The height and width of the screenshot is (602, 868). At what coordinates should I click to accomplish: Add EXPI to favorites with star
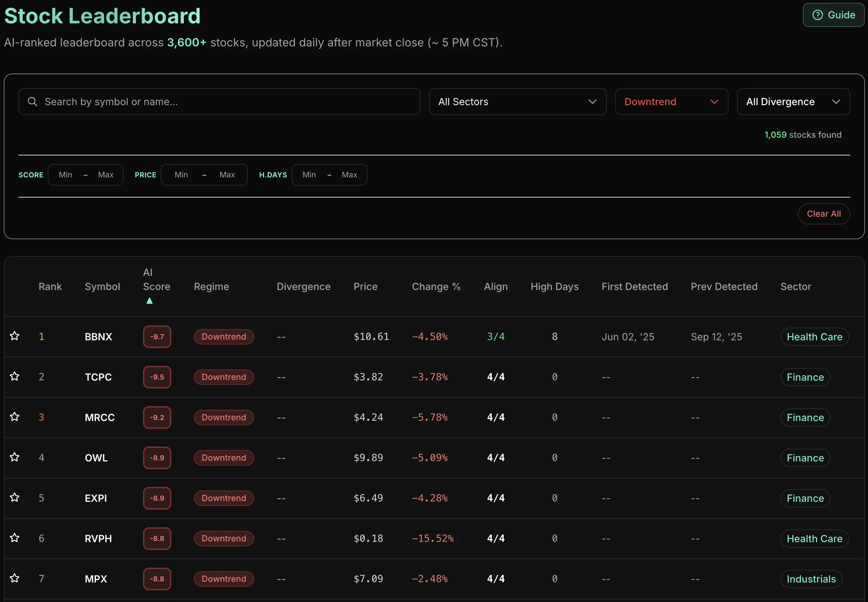click(x=14, y=498)
